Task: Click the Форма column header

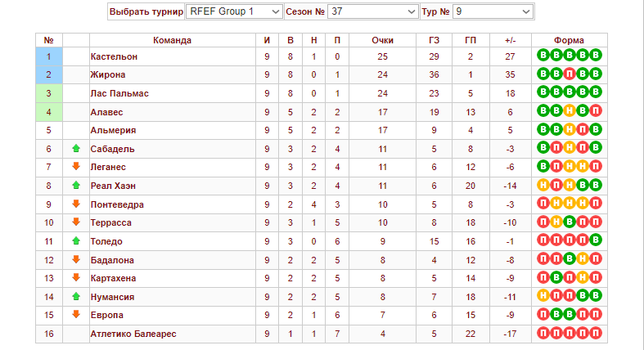Action: [x=569, y=40]
